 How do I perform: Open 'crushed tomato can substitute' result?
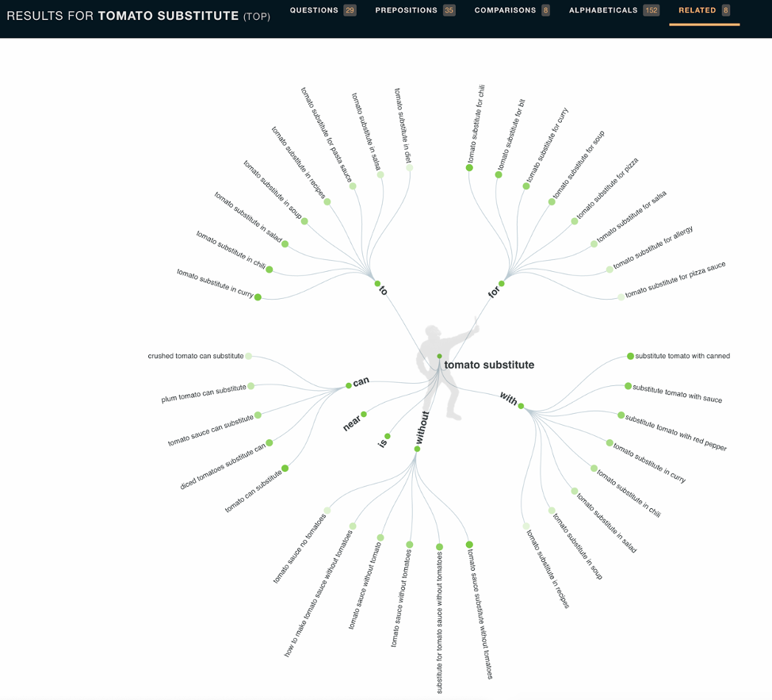pos(196,356)
